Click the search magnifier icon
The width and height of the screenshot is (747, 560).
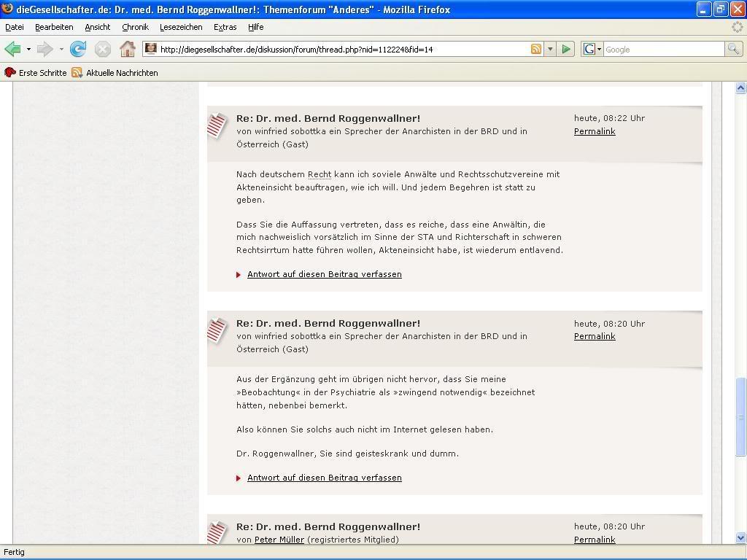coord(733,49)
